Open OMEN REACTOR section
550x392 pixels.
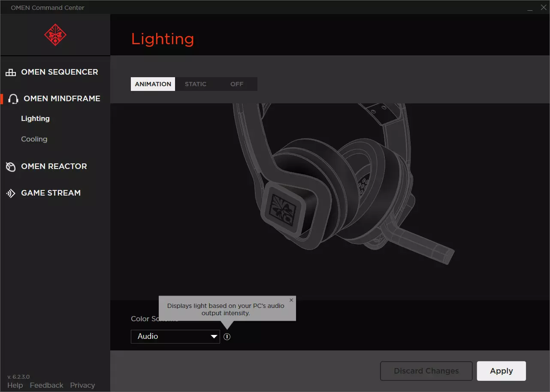tap(54, 166)
